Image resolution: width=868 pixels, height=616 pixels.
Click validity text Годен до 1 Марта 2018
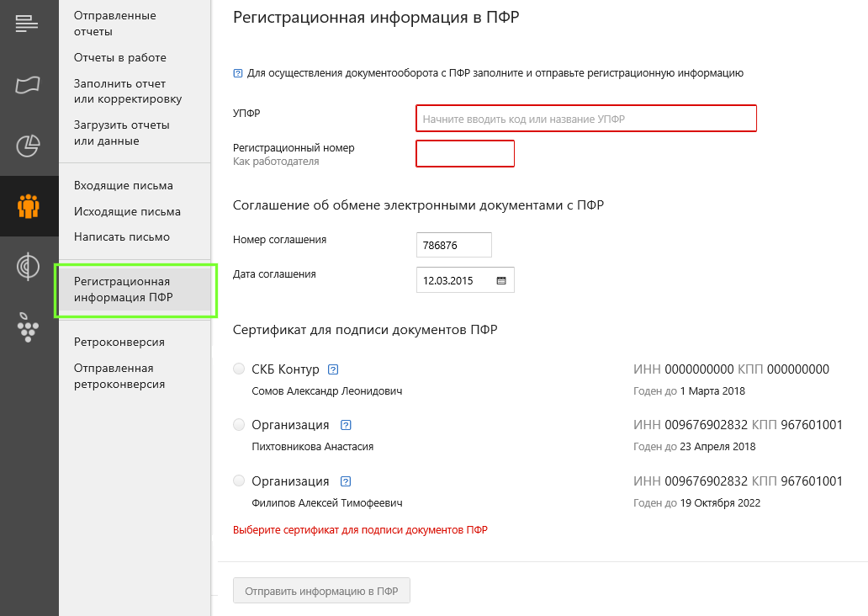tap(689, 391)
